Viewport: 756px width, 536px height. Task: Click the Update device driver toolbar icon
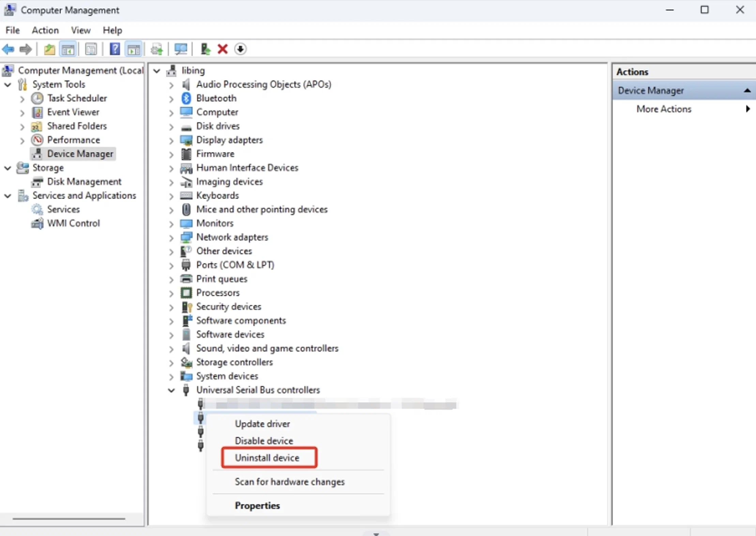point(205,49)
